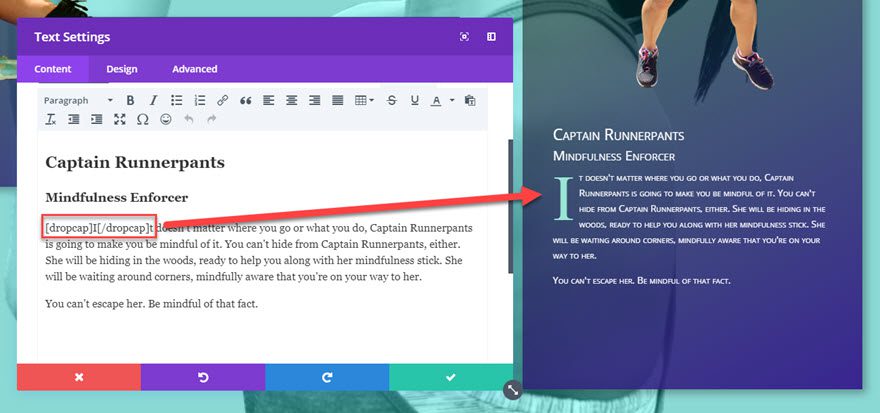Click the modal resize handle icon
Viewport: 880px width, 413px height.
(x=513, y=390)
